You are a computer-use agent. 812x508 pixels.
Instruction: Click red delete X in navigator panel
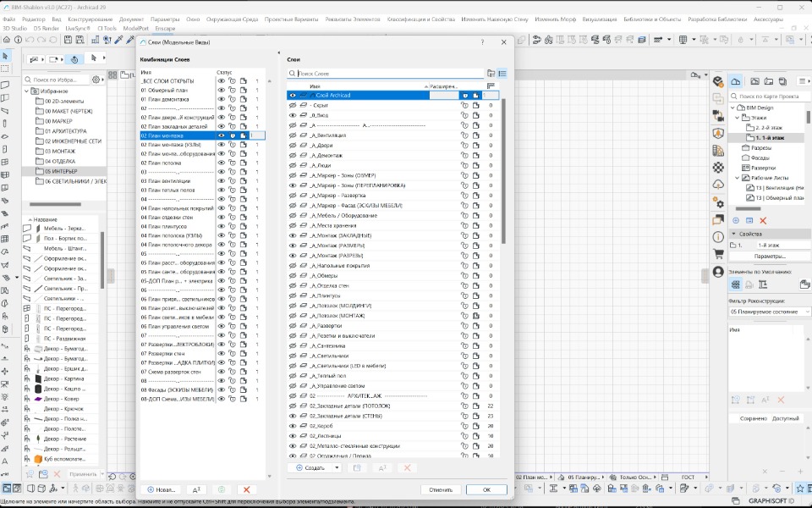[763, 221]
